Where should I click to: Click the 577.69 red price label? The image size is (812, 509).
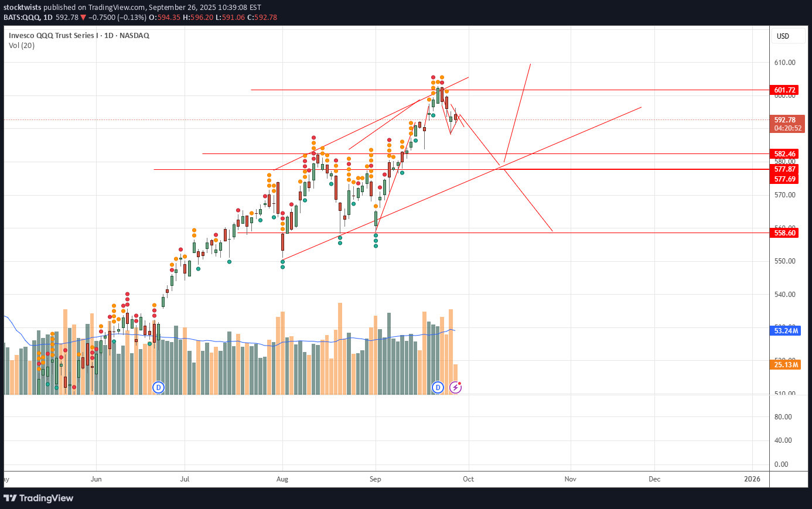(785, 179)
